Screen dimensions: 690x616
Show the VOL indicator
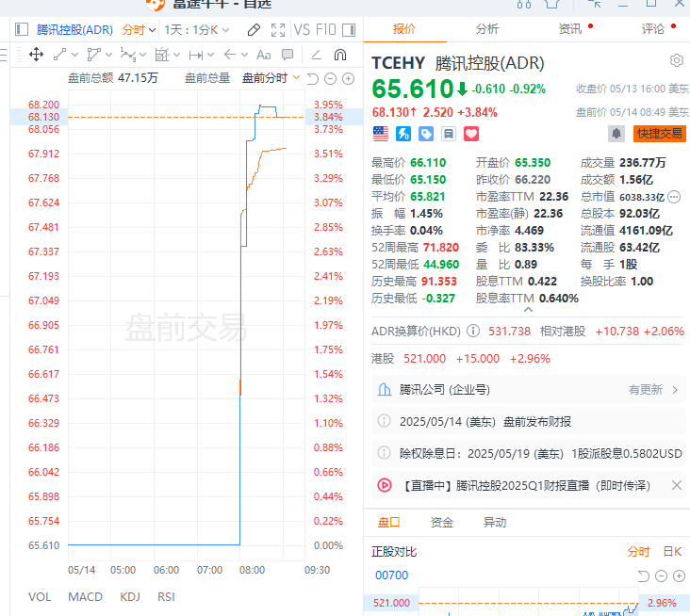coord(40,596)
